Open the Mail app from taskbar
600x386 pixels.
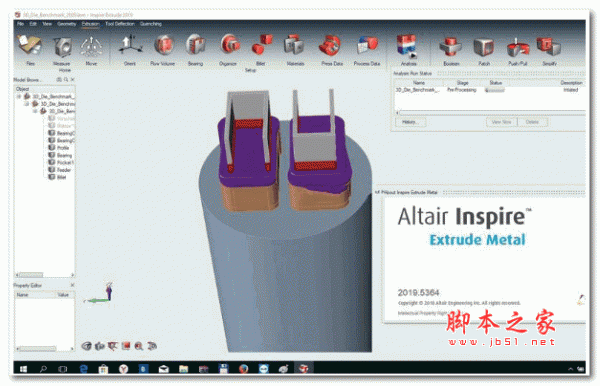(163, 369)
